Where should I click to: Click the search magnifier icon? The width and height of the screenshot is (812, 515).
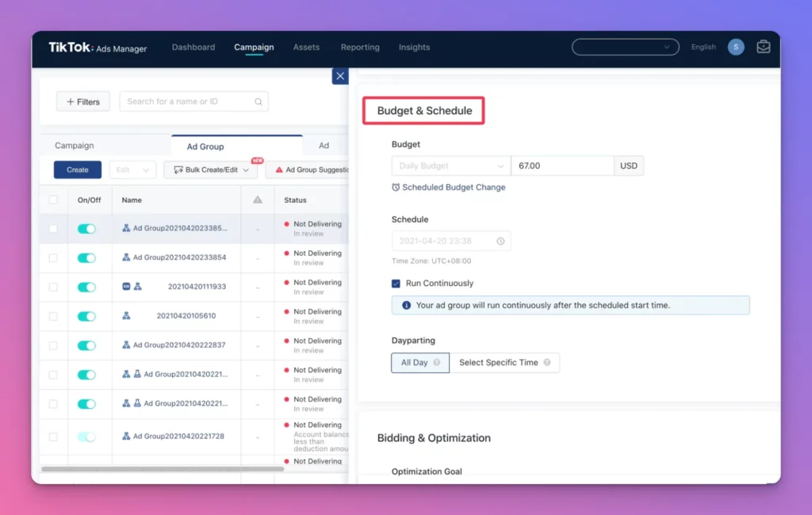pyautogui.click(x=259, y=101)
